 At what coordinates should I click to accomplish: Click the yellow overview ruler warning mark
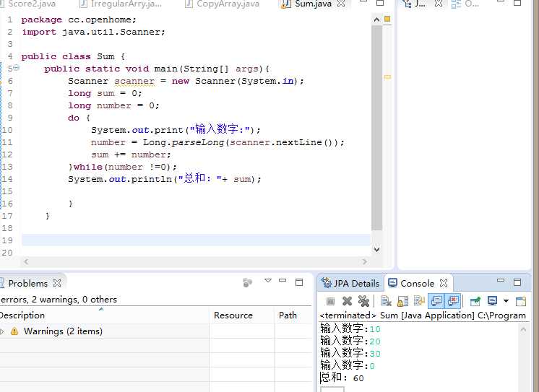pos(387,77)
